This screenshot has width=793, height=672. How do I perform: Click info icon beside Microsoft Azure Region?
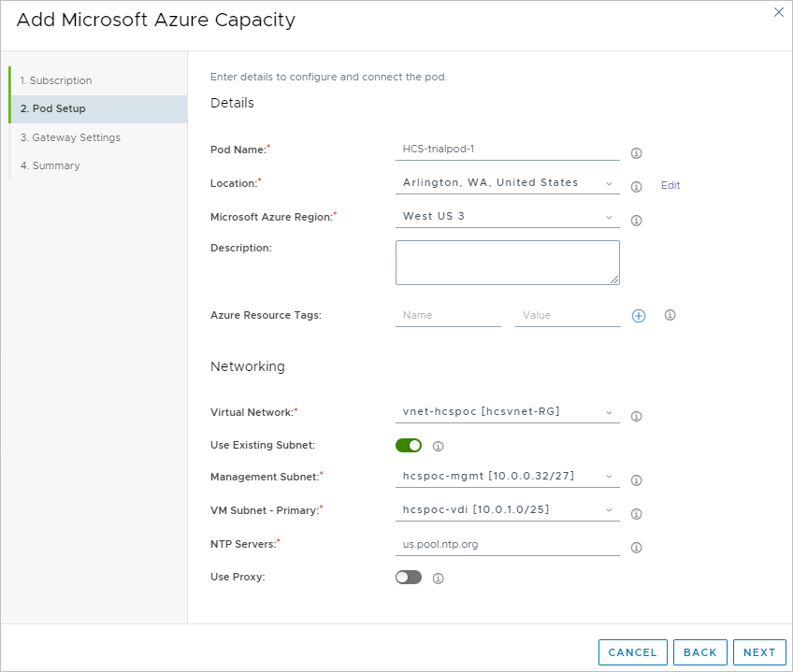(636, 221)
